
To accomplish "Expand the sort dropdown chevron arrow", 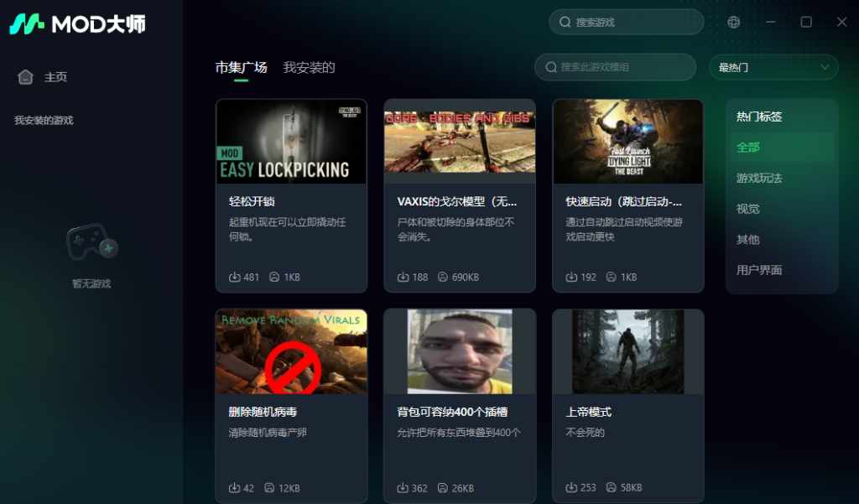I will (825, 67).
